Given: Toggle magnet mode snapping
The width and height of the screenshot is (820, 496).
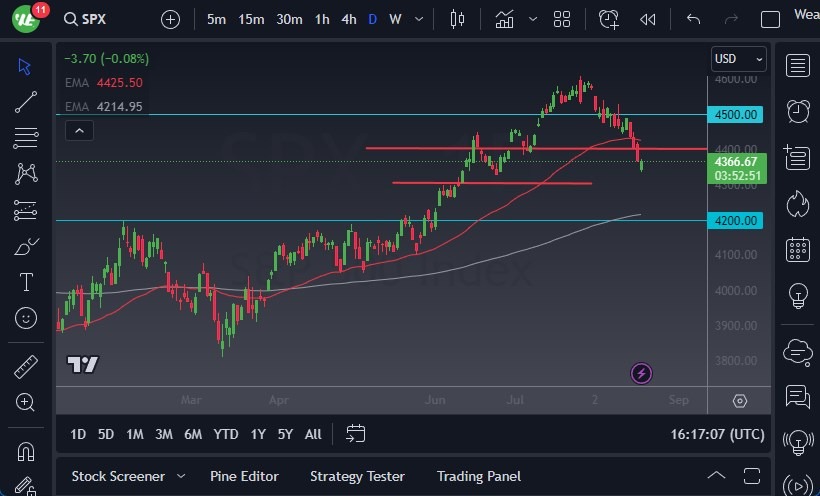Looking at the screenshot, I should (27, 451).
